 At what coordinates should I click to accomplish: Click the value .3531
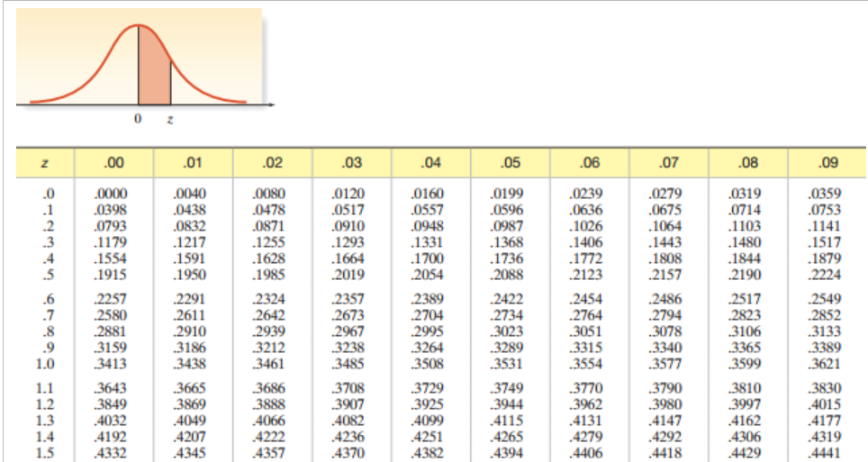(507, 364)
